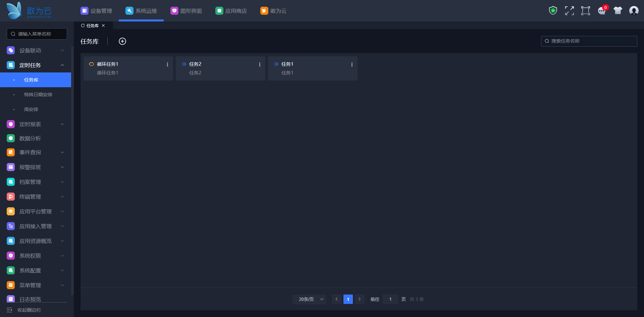
Task: Click the 前往 page number input
Action: (x=390, y=299)
